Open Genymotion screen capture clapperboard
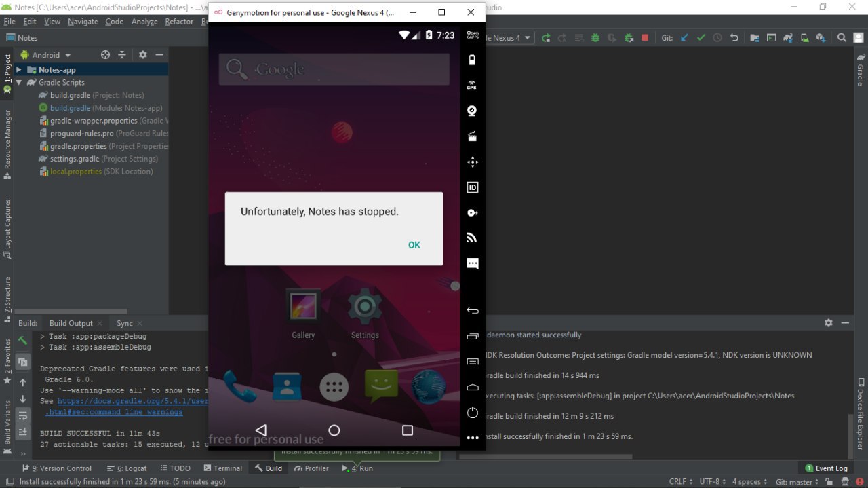The width and height of the screenshot is (868, 488). tap(473, 136)
